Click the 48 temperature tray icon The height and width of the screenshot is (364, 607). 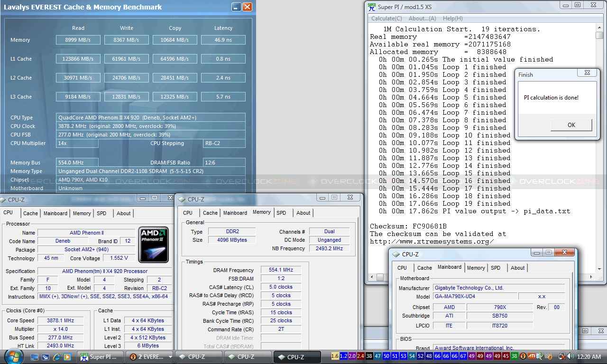429,356
